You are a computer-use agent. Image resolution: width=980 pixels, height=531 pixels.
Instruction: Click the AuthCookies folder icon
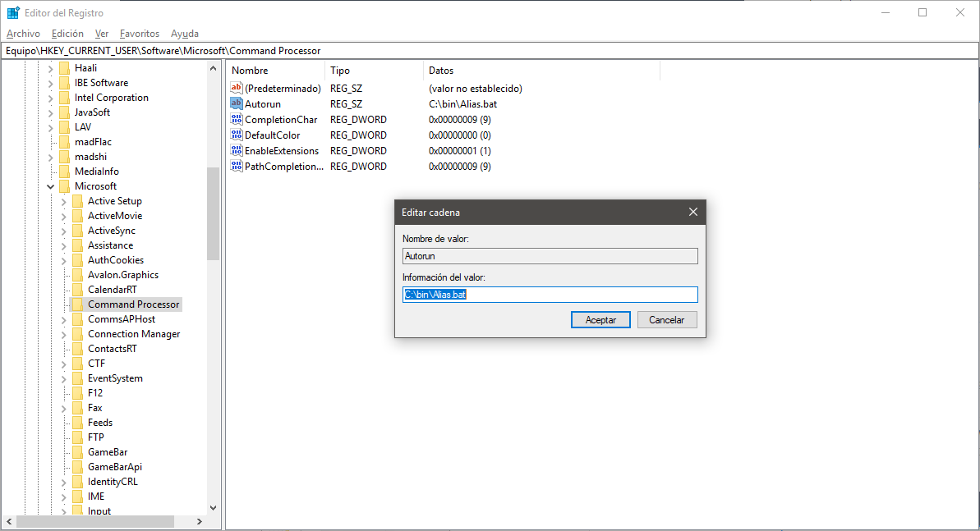tap(77, 260)
